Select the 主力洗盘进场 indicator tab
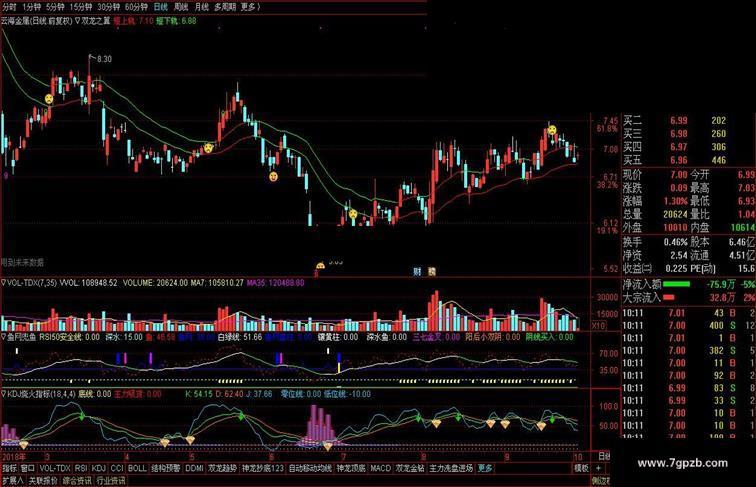 pos(451,468)
